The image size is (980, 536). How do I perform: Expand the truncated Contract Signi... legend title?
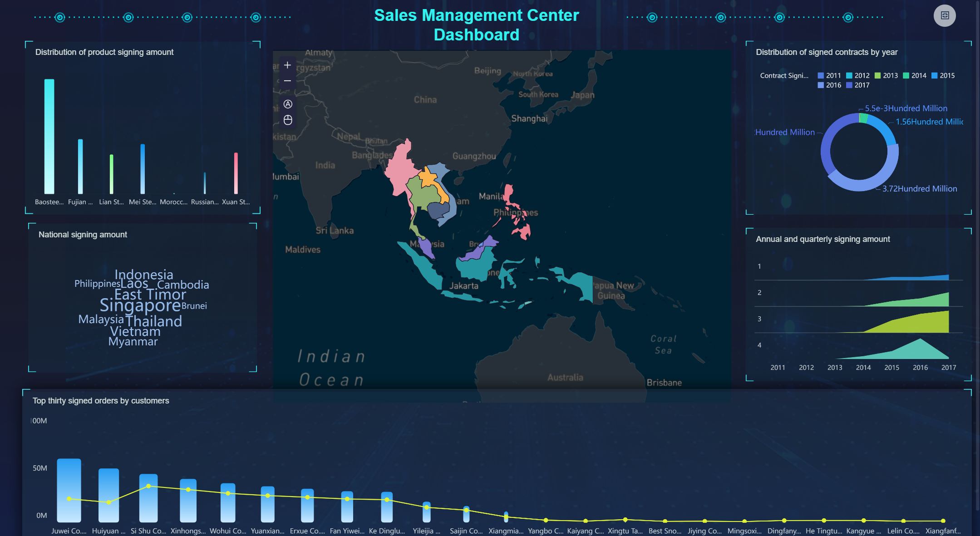(784, 75)
